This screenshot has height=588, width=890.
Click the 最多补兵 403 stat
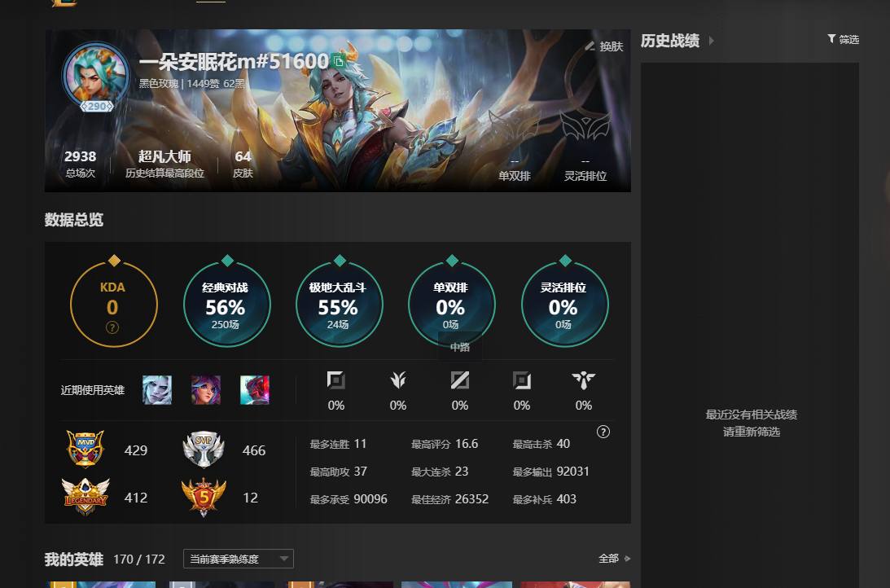tap(544, 499)
